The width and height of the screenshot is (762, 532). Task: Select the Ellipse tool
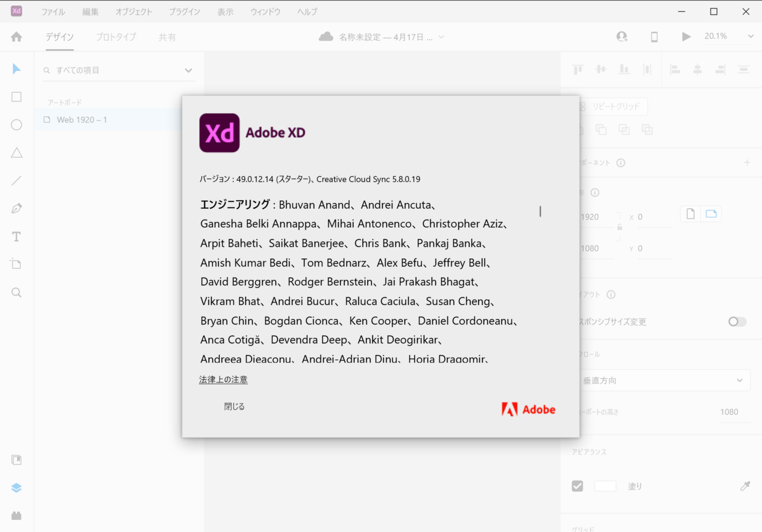pos(16,124)
